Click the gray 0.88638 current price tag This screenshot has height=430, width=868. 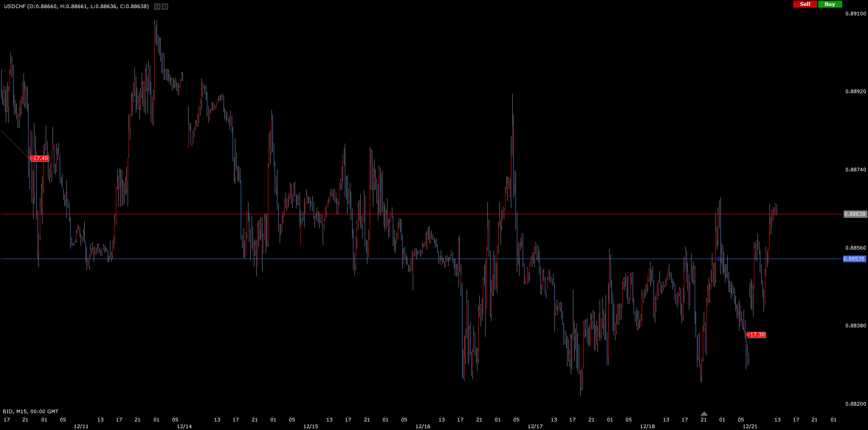click(x=854, y=214)
